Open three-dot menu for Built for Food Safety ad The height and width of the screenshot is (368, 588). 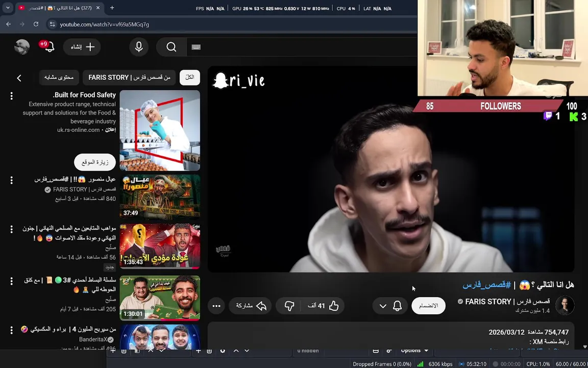12,96
